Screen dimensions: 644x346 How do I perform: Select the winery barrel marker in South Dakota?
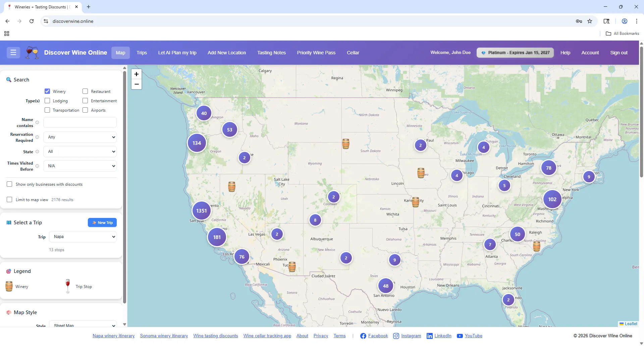click(346, 144)
